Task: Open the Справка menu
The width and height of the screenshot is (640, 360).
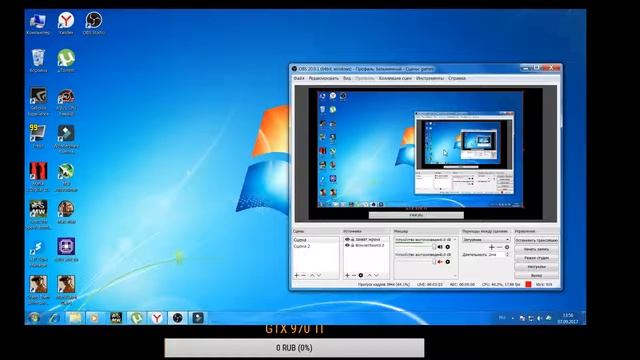Action: click(x=457, y=78)
